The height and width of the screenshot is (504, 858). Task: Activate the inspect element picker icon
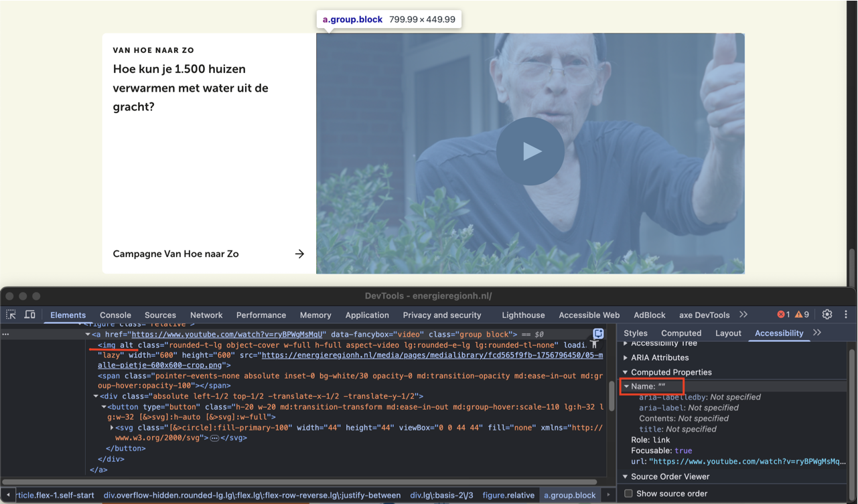point(11,315)
